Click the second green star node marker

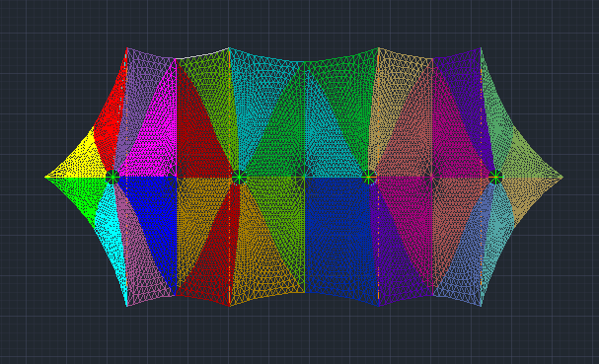tap(239, 178)
